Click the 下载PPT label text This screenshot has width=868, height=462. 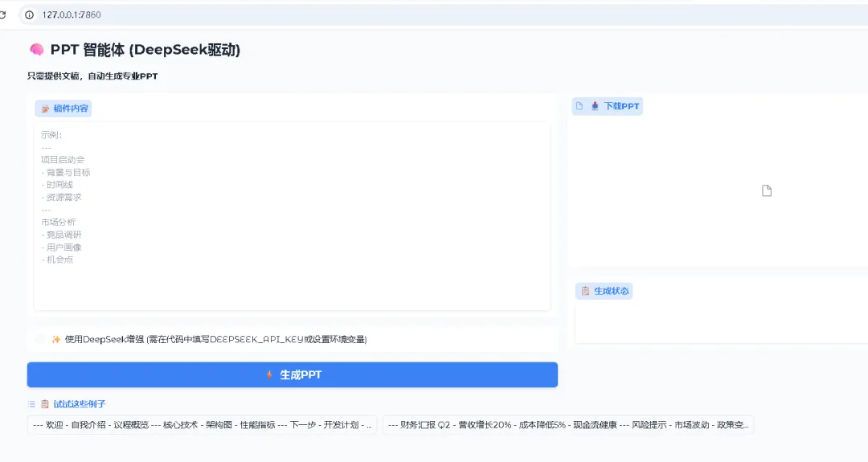click(x=621, y=106)
